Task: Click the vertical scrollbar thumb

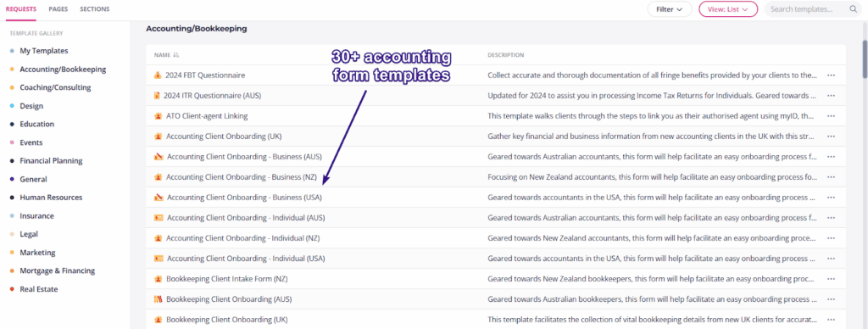Action: 865,59
